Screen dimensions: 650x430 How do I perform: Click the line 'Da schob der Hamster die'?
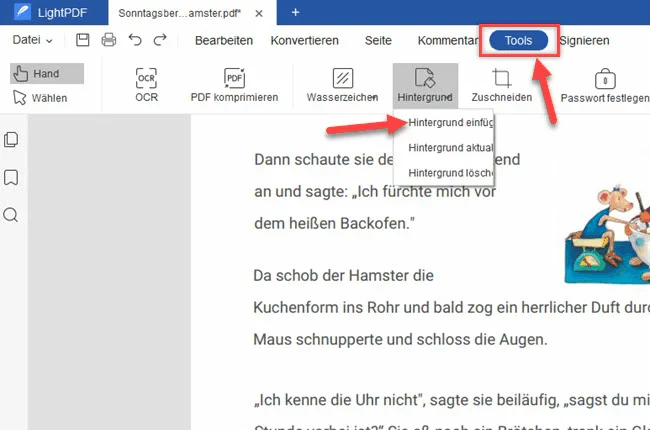coord(343,275)
